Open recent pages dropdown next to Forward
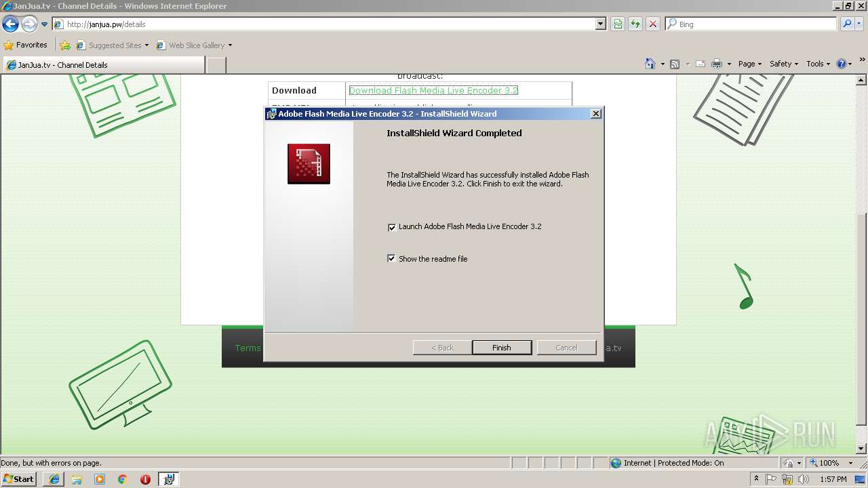The height and width of the screenshot is (488, 868). pos(45,24)
